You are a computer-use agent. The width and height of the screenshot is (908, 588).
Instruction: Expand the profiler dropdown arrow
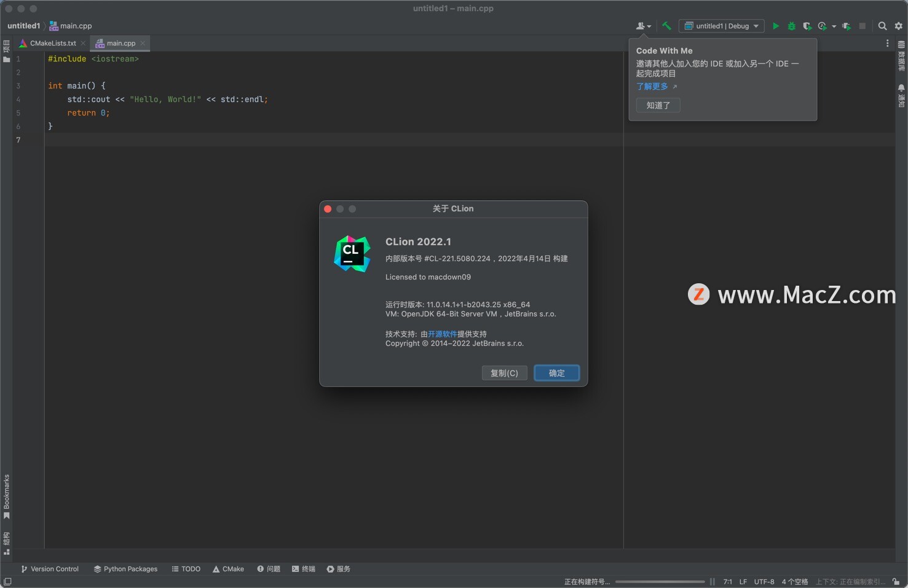834,26
